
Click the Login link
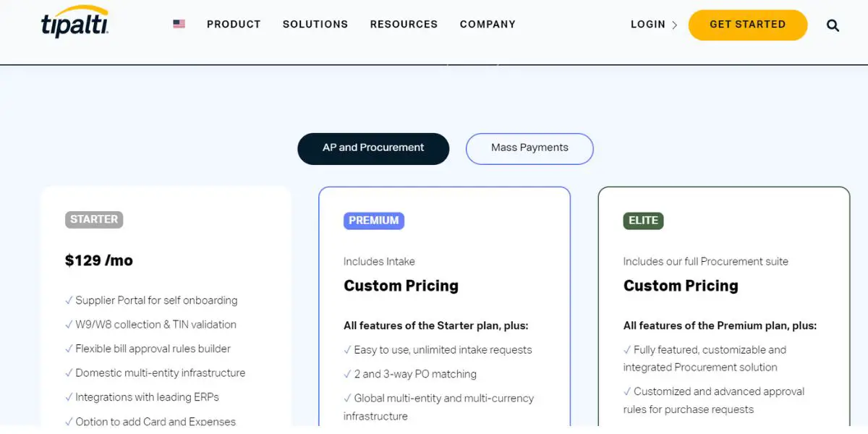coord(648,25)
